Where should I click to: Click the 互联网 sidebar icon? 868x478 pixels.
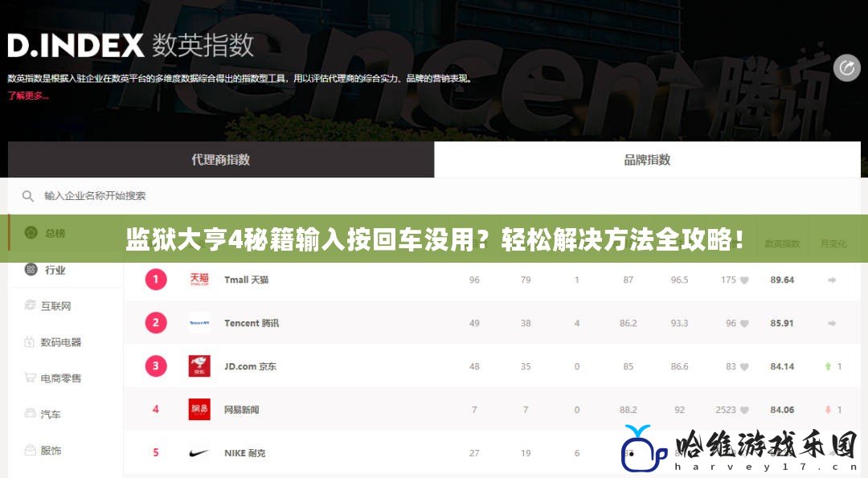pyautogui.click(x=31, y=305)
